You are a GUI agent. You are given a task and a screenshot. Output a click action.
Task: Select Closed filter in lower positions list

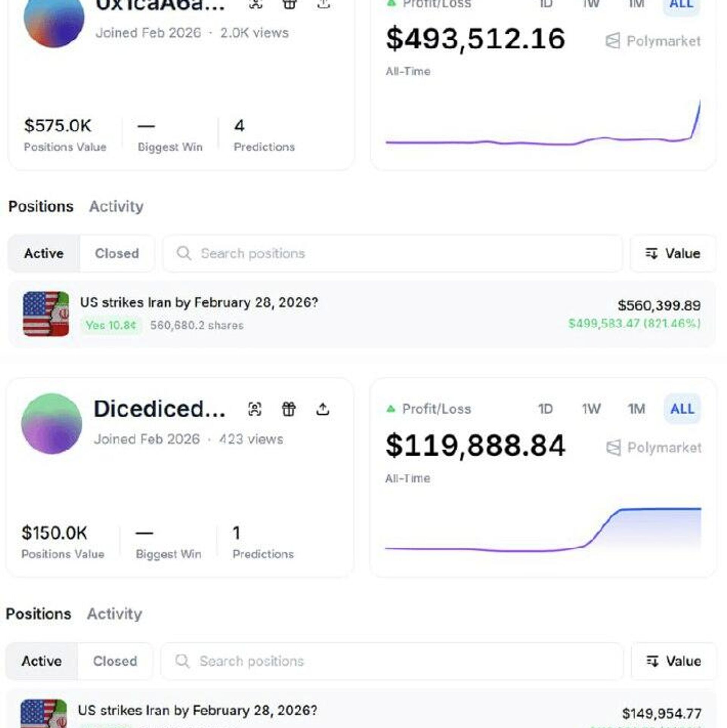[115, 661]
